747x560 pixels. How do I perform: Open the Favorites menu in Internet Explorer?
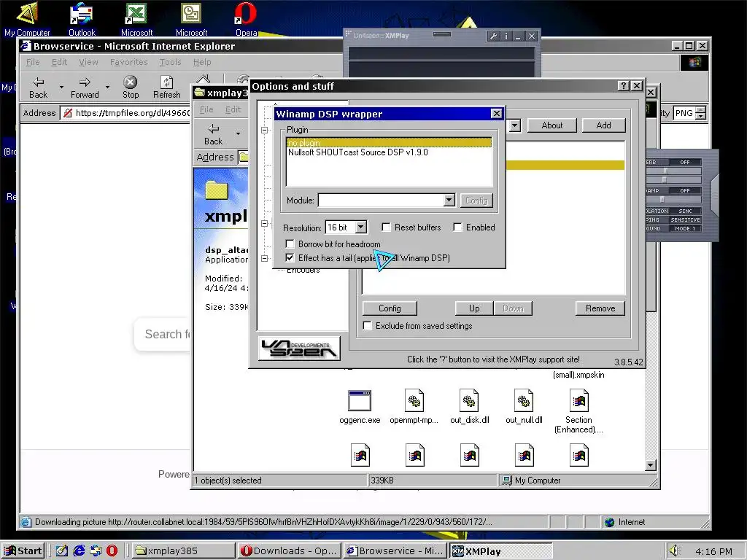click(128, 63)
